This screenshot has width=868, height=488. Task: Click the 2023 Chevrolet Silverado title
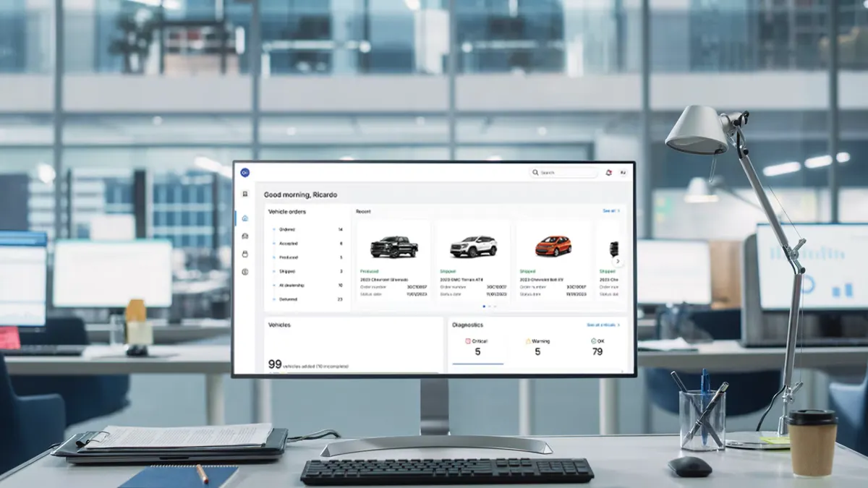[384, 279]
